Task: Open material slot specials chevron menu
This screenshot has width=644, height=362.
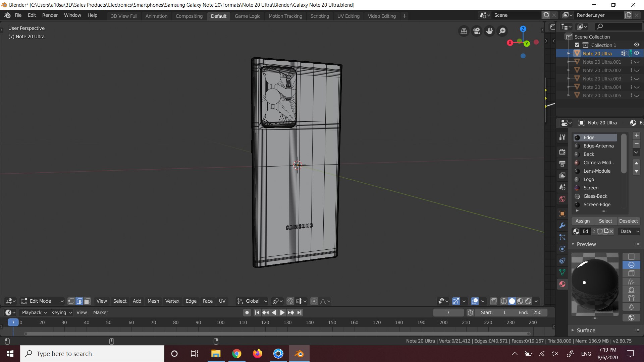Action: pos(636,153)
